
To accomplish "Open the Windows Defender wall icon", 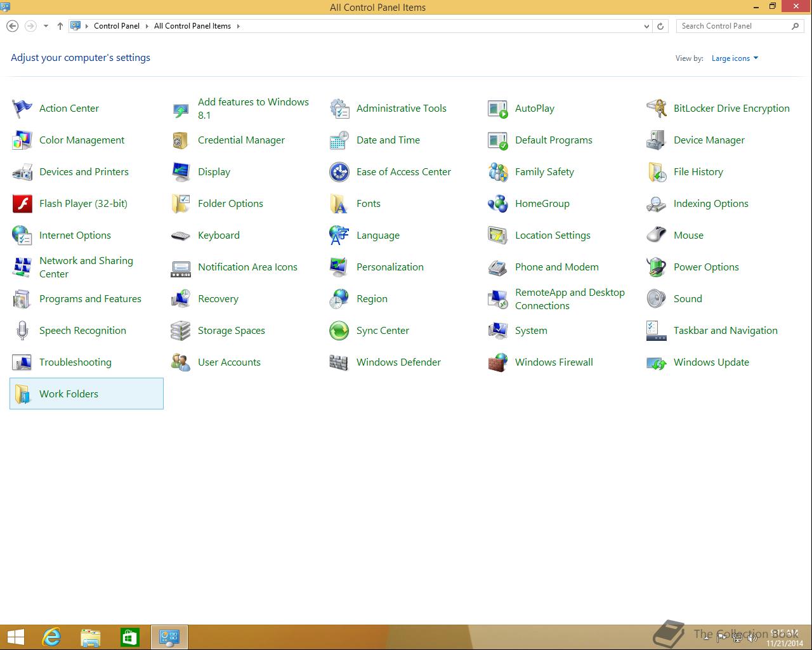I will [x=339, y=362].
